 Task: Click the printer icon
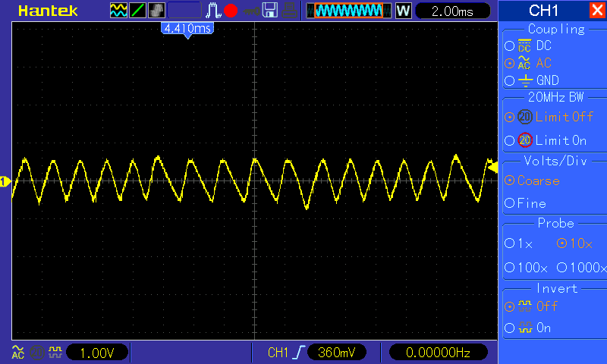[x=290, y=11]
